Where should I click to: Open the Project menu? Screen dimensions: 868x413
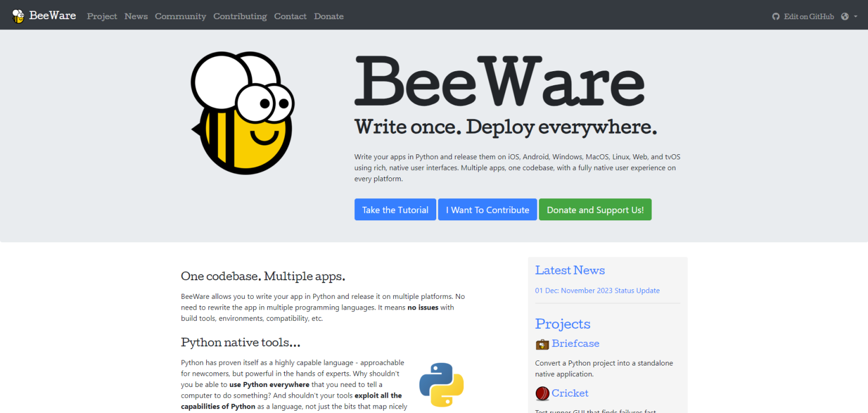[102, 16]
